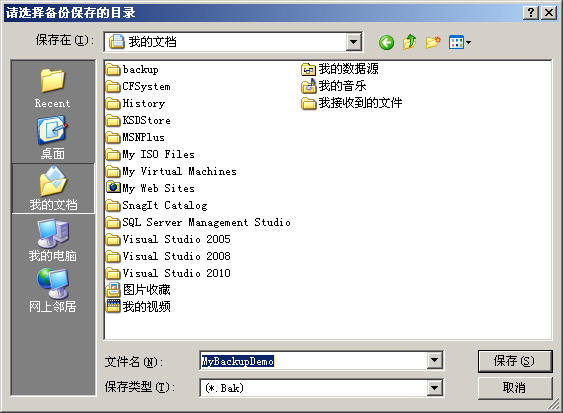This screenshot has height=413, width=563.
Task: Click the help question mark button
Action: (x=531, y=13)
